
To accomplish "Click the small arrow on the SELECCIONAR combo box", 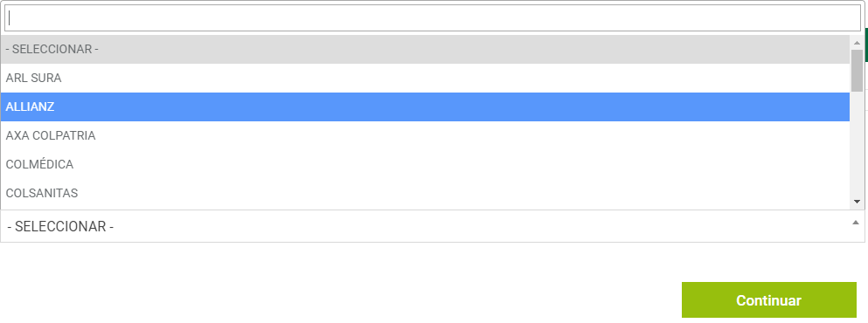I will pyautogui.click(x=855, y=223).
